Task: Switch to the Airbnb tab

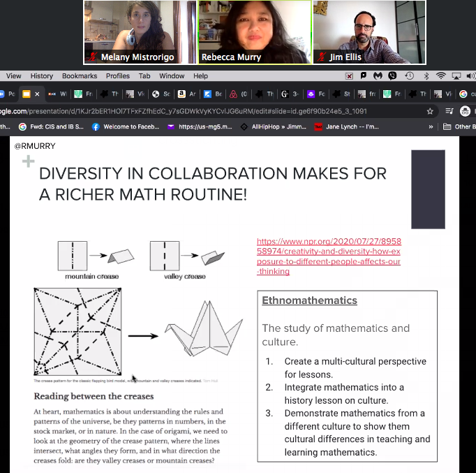Action: [x=238, y=94]
